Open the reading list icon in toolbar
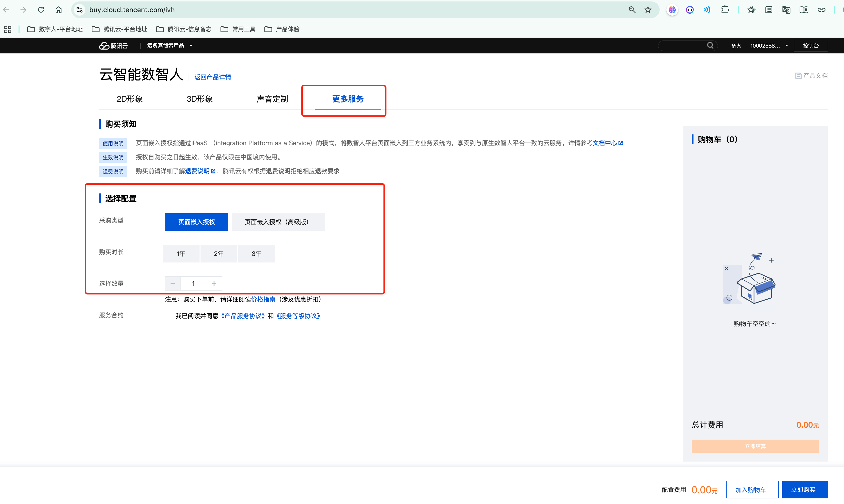This screenshot has width=844, height=504. [x=769, y=10]
